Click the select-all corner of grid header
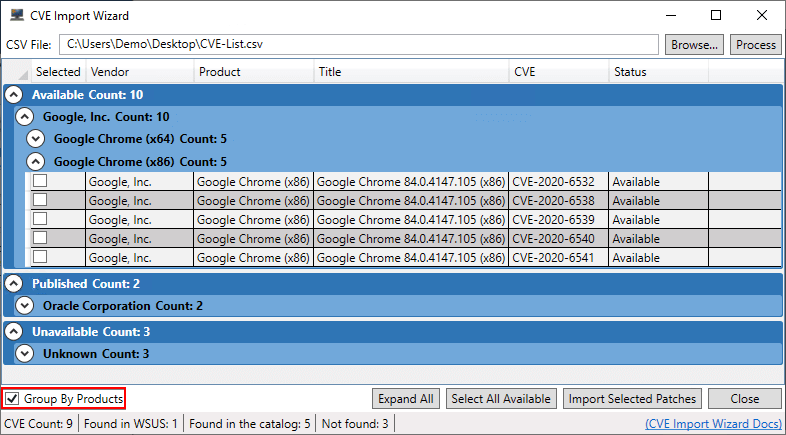 pos(17,72)
